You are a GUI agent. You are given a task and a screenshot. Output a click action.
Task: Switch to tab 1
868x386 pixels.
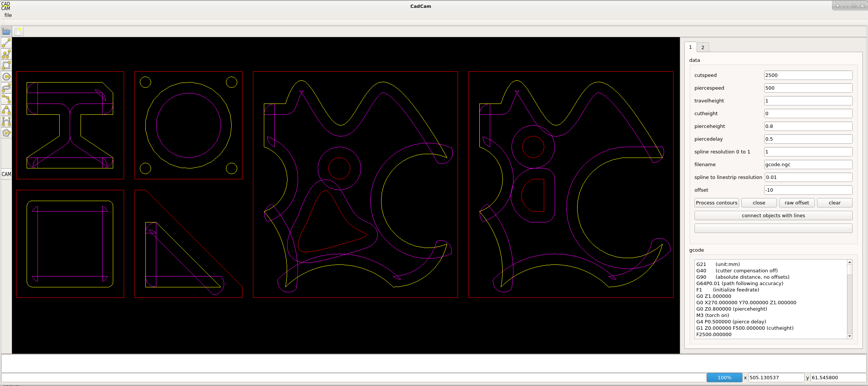pyautogui.click(x=690, y=47)
